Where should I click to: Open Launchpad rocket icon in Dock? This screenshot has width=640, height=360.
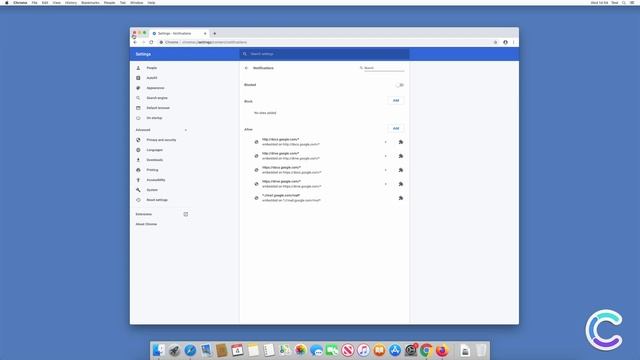[x=174, y=351]
